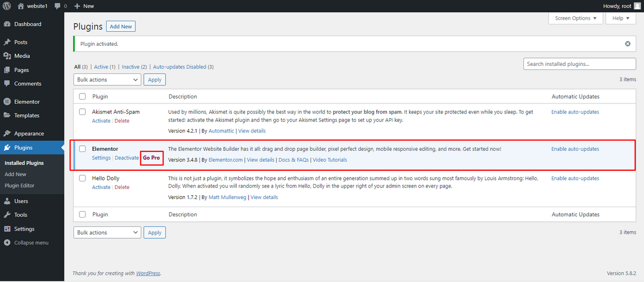This screenshot has width=644, height=282.
Task: Click the Add New button beside Plugins heading
Action: pyautogui.click(x=121, y=27)
